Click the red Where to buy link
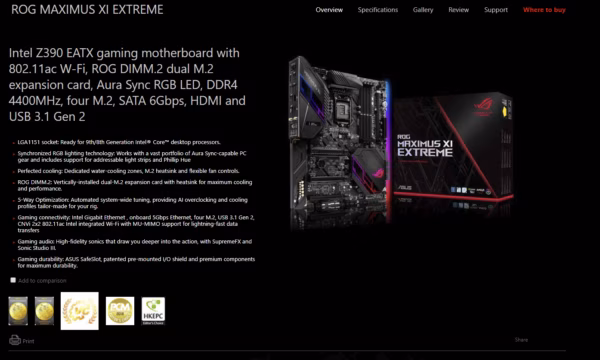600x360 pixels. pyautogui.click(x=544, y=10)
